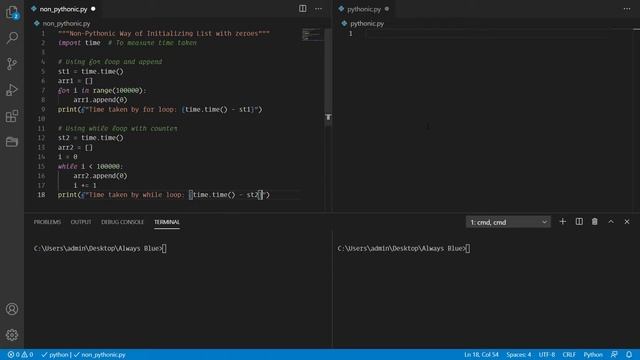Change line endings via 'CRLF' status item
The height and width of the screenshot is (360, 640).
tap(569, 354)
